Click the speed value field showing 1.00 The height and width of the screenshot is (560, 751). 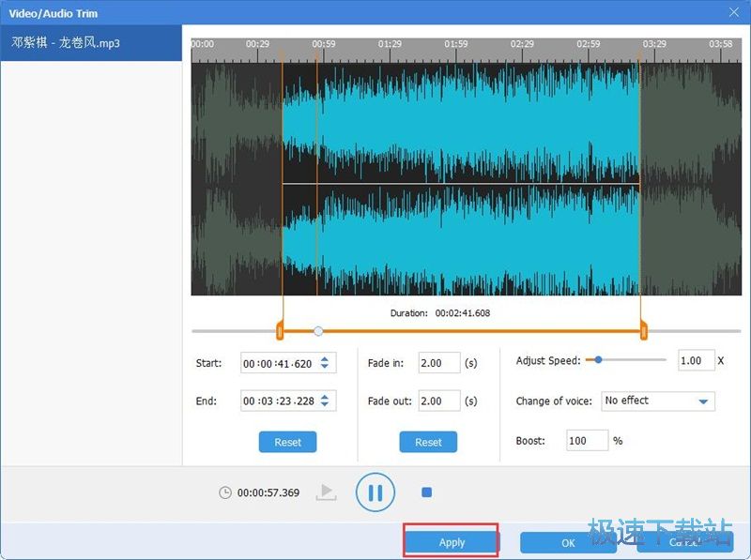(x=697, y=360)
